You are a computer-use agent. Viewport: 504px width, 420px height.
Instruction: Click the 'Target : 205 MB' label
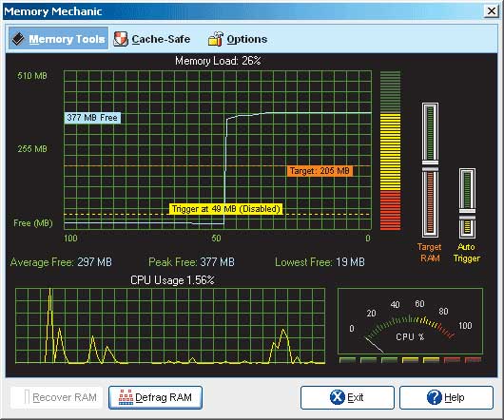tap(320, 171)
